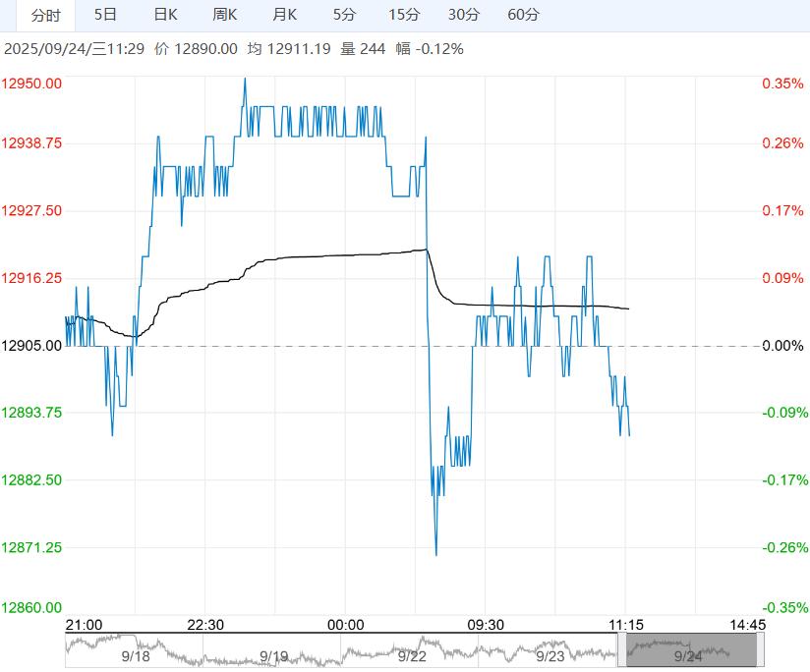Viewport: 810px width, 672px height.
Task: Click the 12871.25 price axis label
Action: (31, 547)
